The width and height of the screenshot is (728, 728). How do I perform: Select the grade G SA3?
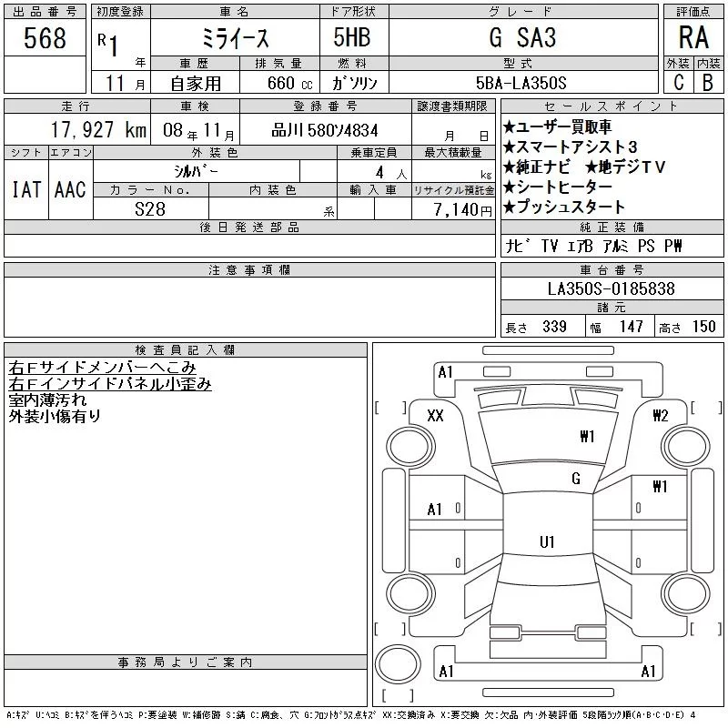(522, 37)
